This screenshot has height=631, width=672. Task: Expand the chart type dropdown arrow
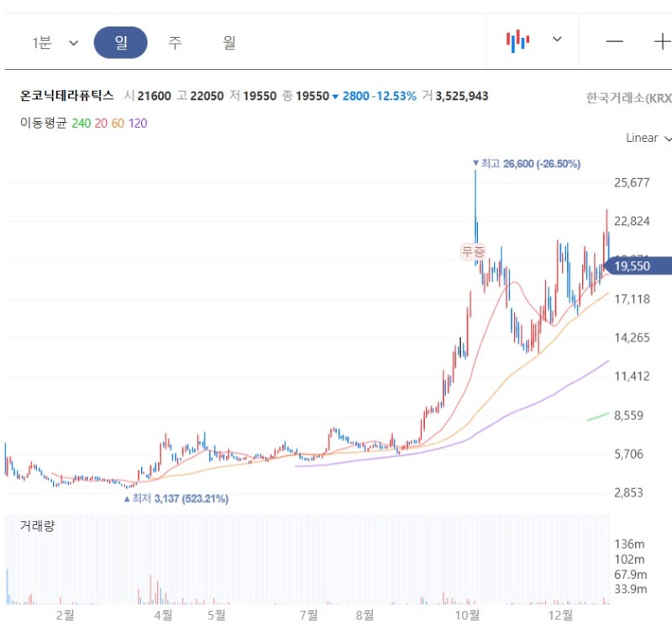(x=557, y=39)
